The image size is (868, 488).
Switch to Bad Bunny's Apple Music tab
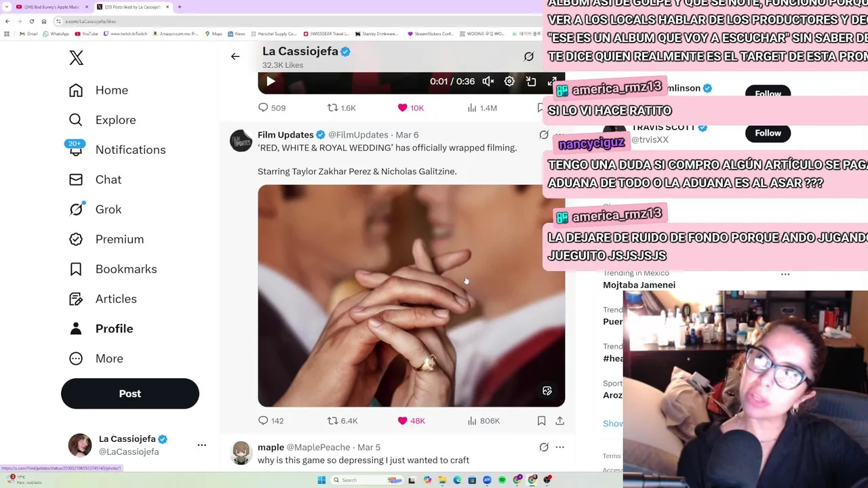click(x=53, y=7)
